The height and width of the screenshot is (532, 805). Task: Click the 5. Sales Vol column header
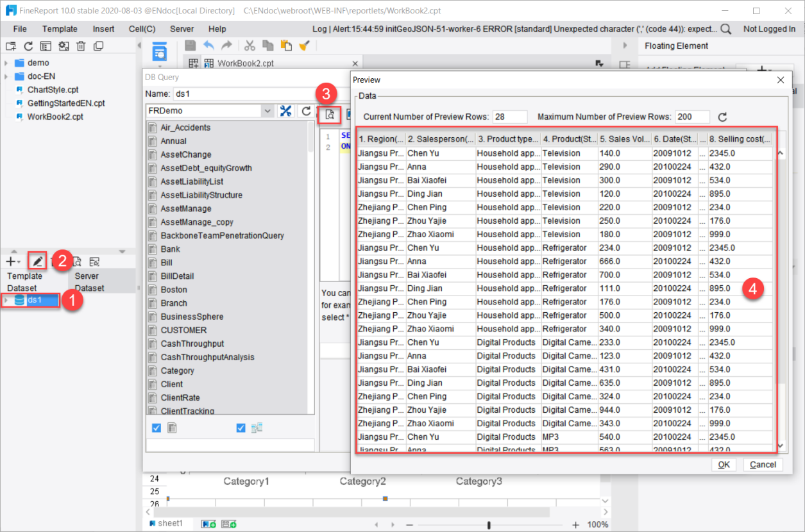coord(625,139)
